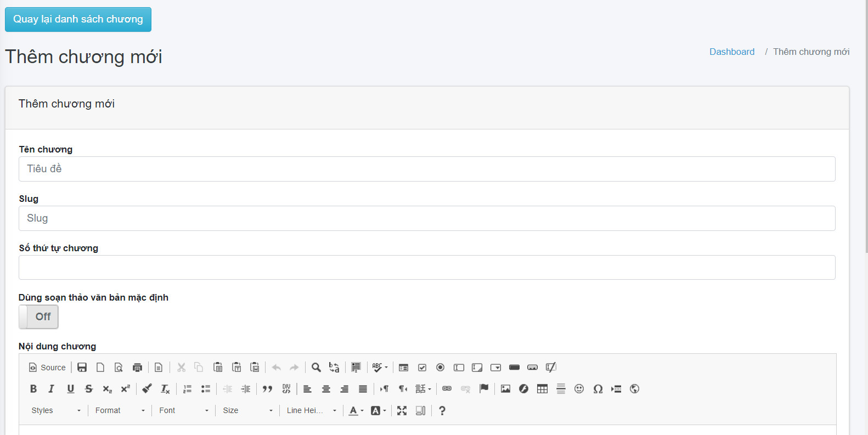Viewport: 868px width, 435px height.
Task: Toggle Superscript formatting
Action: point(126,389)
